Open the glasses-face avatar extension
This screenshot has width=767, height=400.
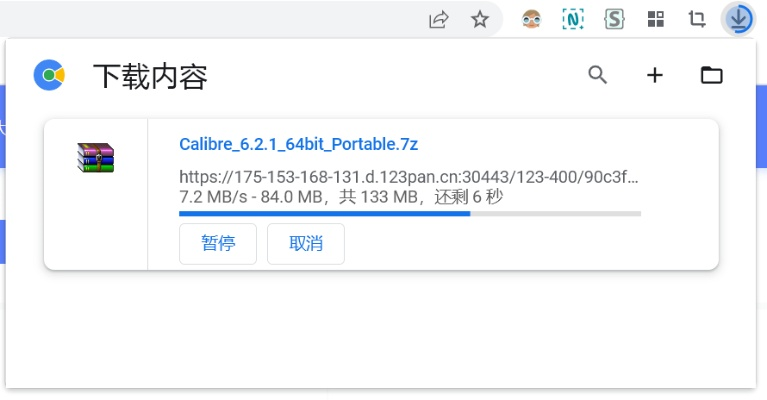click(x=533, y=19)
